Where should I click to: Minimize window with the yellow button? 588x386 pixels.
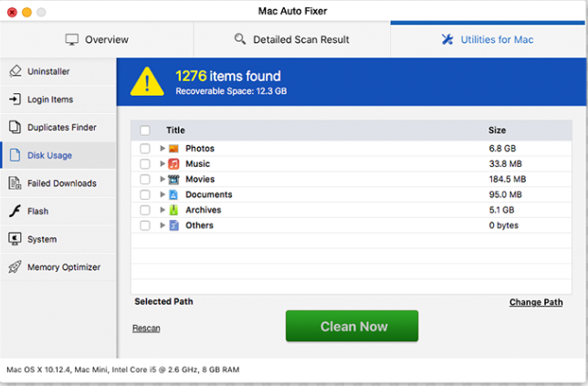tap(26, 12)
